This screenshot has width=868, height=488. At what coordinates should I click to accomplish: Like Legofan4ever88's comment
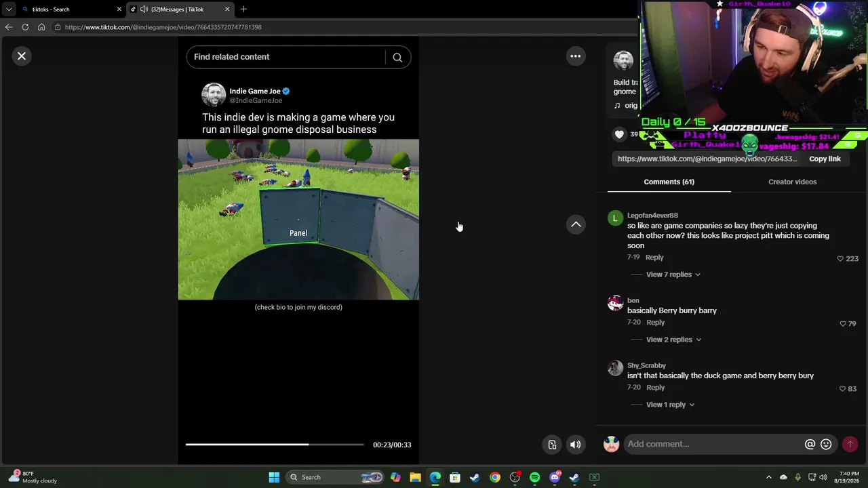pos(840,259)
